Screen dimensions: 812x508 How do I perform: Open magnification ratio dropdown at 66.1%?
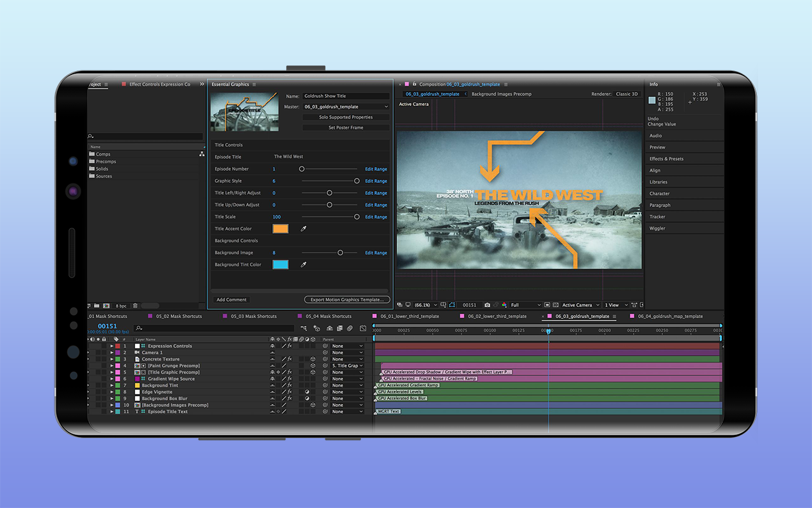tap(426, 305)
